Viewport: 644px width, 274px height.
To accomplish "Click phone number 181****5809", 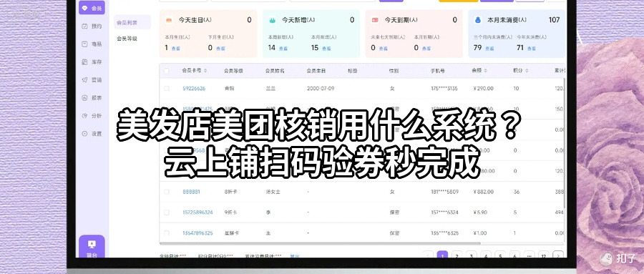I will click(444, 192).
